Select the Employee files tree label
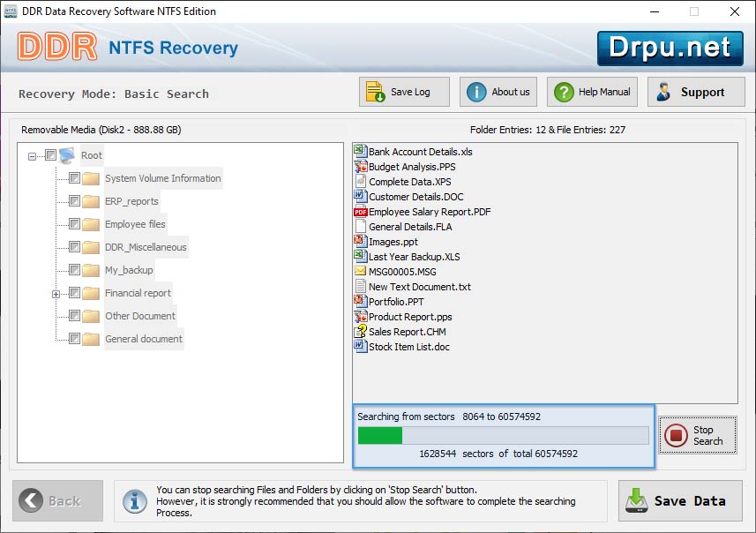756x533 pixels. [x=135, y=224]
